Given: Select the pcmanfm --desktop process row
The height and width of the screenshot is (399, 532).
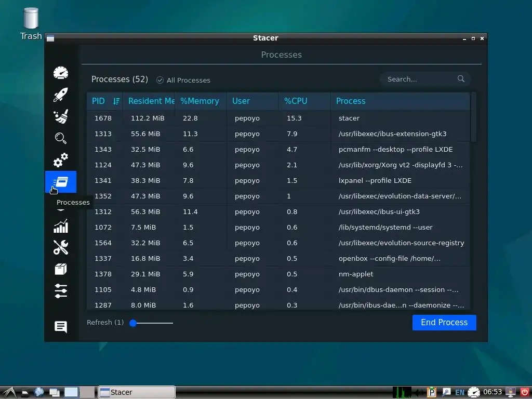Looking at the screenshot, I should point(278,149).
